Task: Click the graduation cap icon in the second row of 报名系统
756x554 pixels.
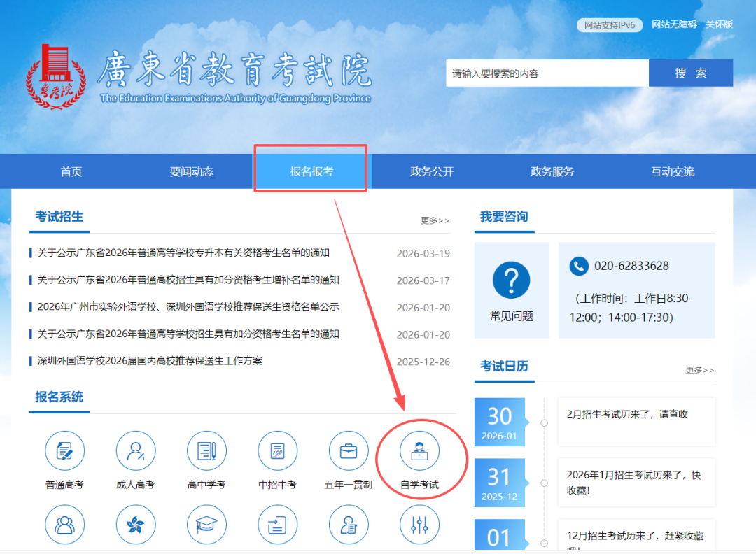Action: [206, 525]
